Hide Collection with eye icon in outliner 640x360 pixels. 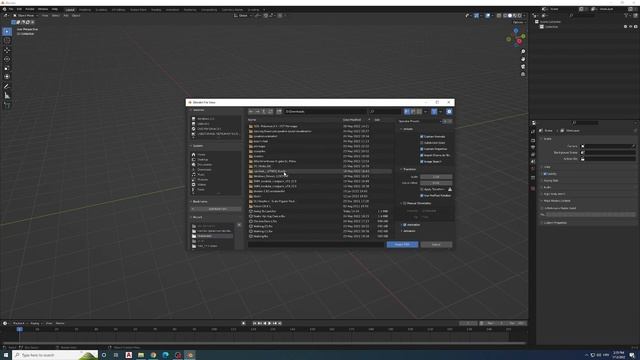pos(631,27)
